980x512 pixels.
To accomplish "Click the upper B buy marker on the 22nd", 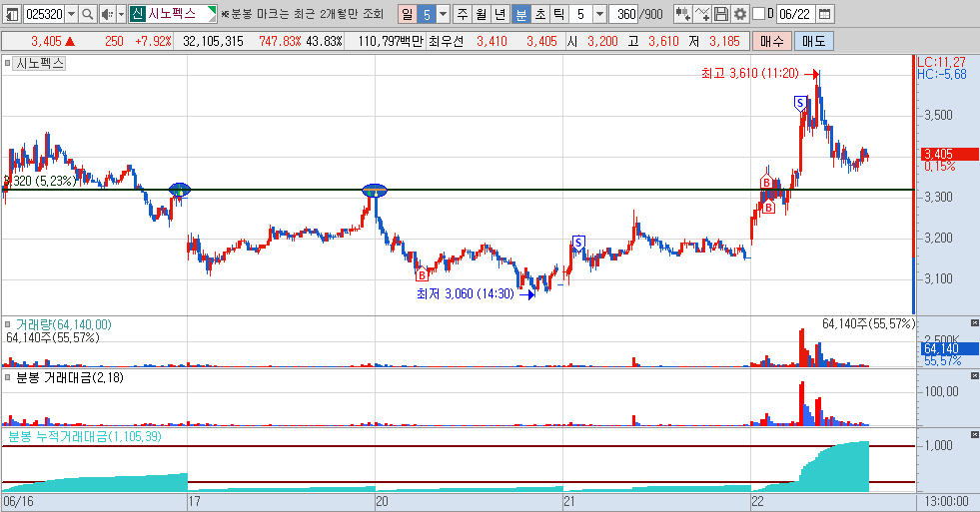I will point(766,183).
